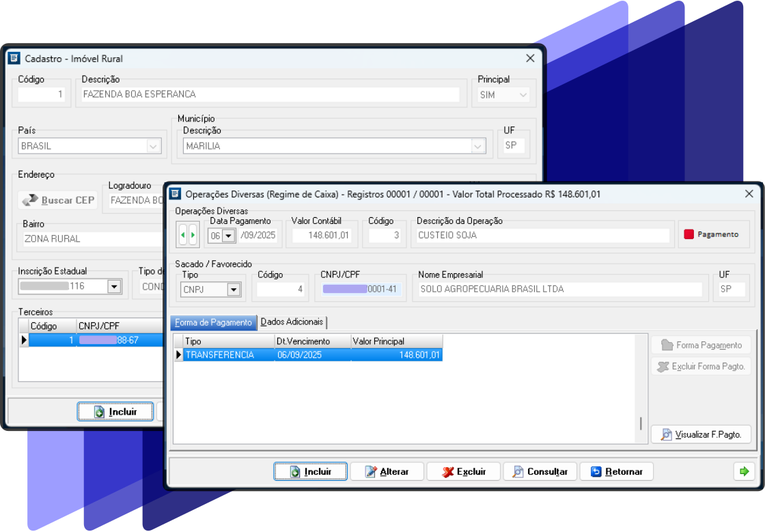Switch to the Dados Adicionais tab
Viewport: 765px width, 532px height.
pos(292,322)
